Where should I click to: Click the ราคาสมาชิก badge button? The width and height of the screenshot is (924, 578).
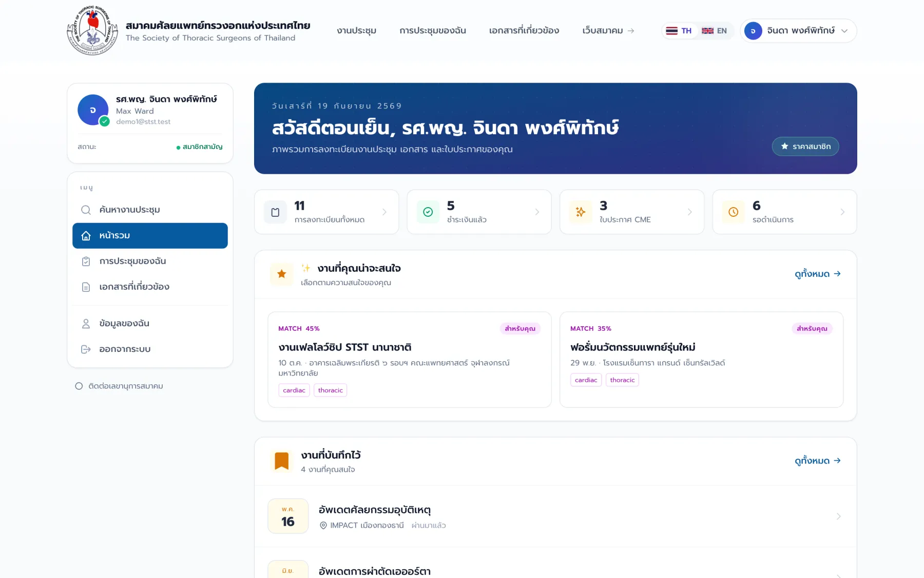(x=805, y=146)
